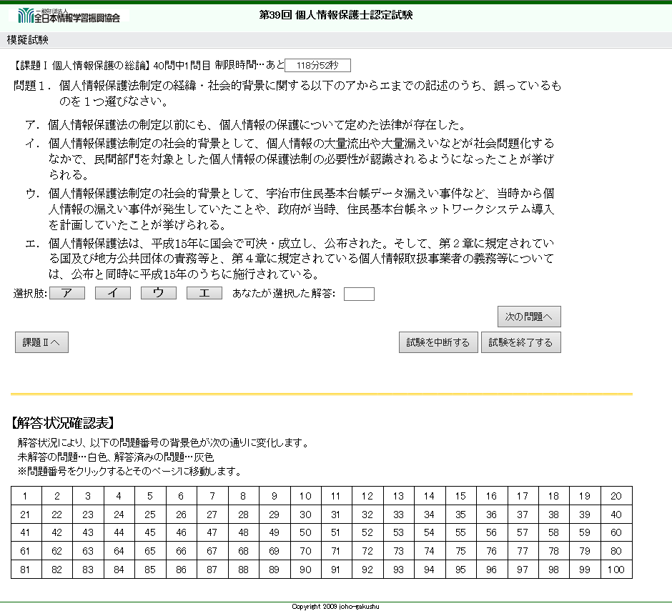The image size is (672, 616).
Task: Jump to question 21 in status table
Action: 26,514
